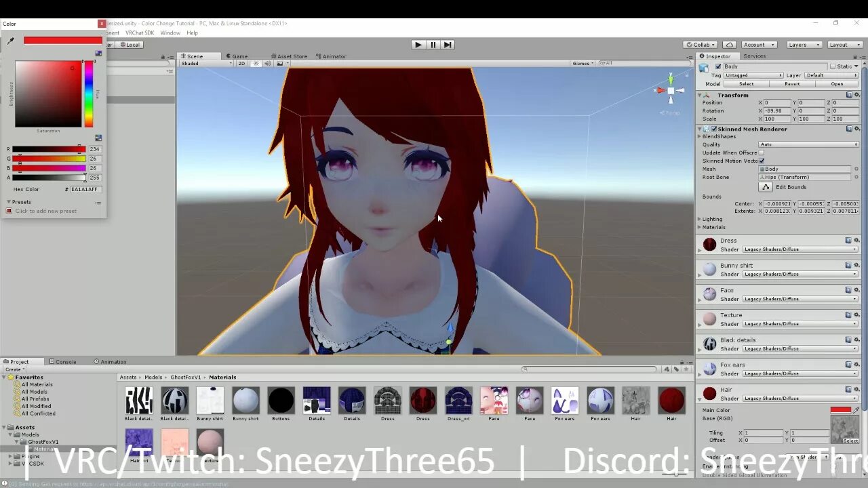
Task: Open Transform component gear settings
Action: tap(856, 95)
